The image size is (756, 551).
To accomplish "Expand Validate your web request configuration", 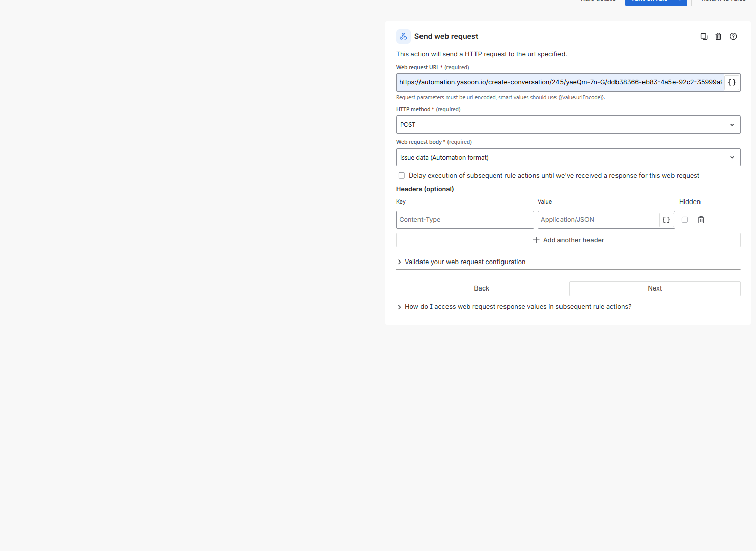I will click(x=464, y=262).
